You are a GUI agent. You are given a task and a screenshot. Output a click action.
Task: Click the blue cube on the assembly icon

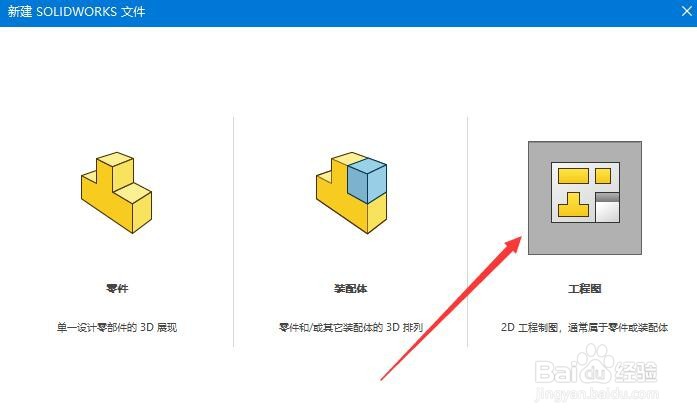(367, 180)
